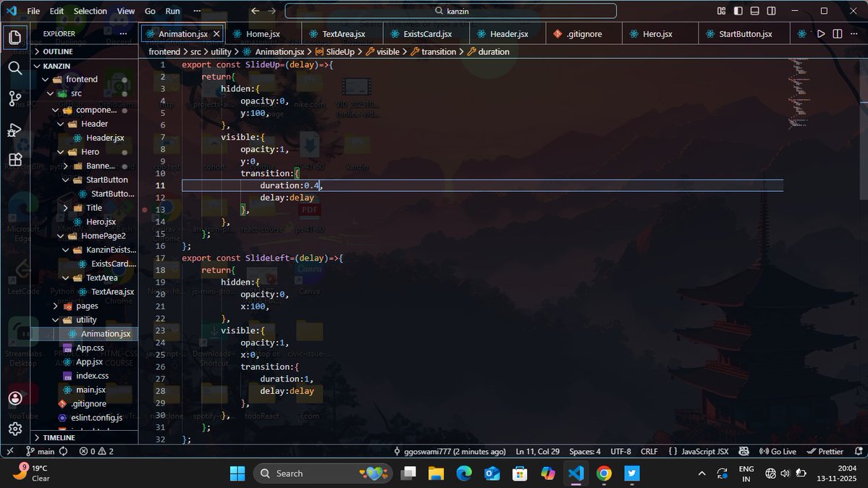
Task: Launch Google Chrome from the taskbar
Action: [x=604, y=473]
